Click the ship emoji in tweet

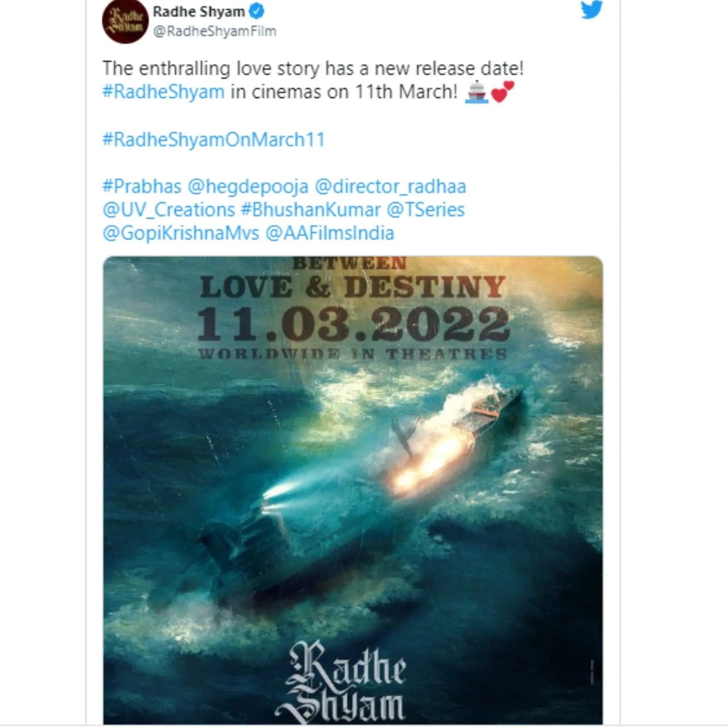click(x=477, y=92)
